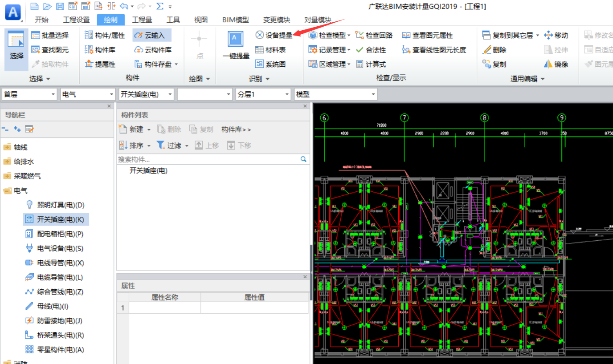Image resolution: width=613 pixels, height=364 pixels.
Task: Click the save icon in quick access toolbar
Action: pyautogui.click(x=60, y=6)
